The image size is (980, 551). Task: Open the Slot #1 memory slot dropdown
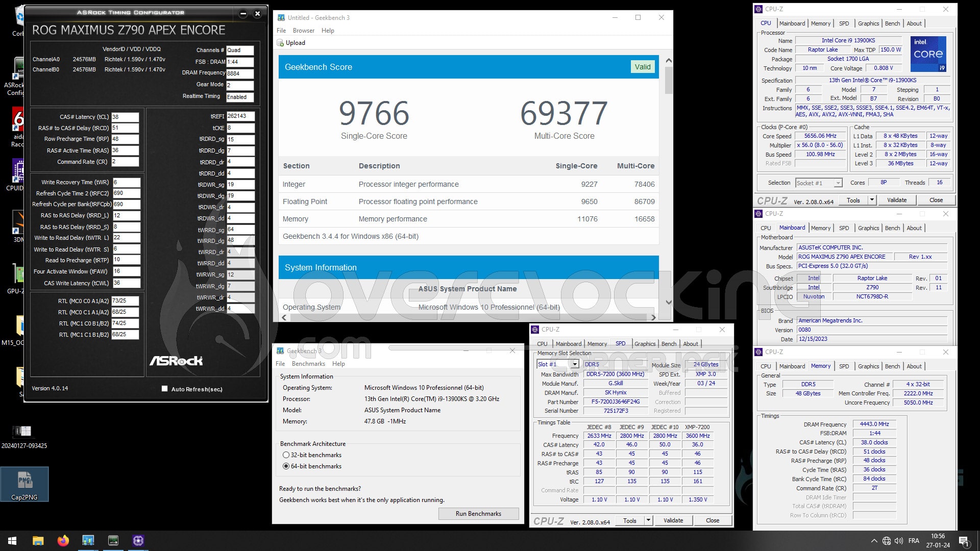click(575, 364)
